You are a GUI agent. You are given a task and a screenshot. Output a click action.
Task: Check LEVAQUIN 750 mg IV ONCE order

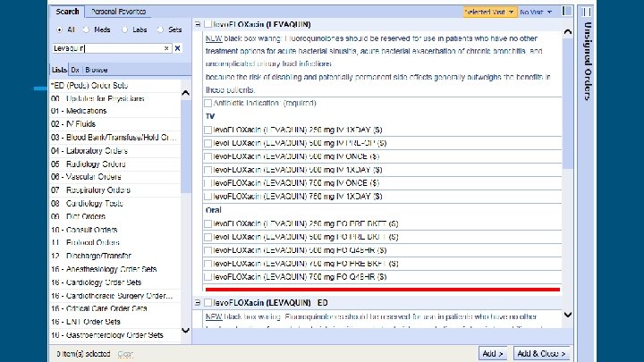pos(208,183)
